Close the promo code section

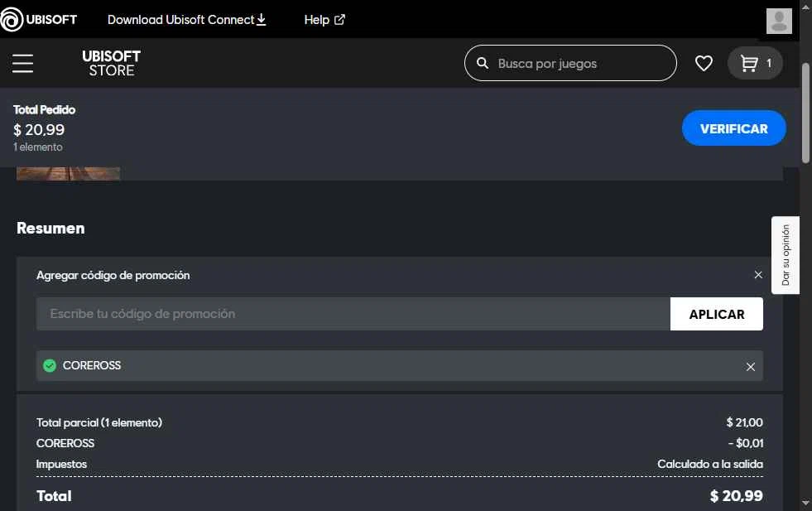[758, 275]
